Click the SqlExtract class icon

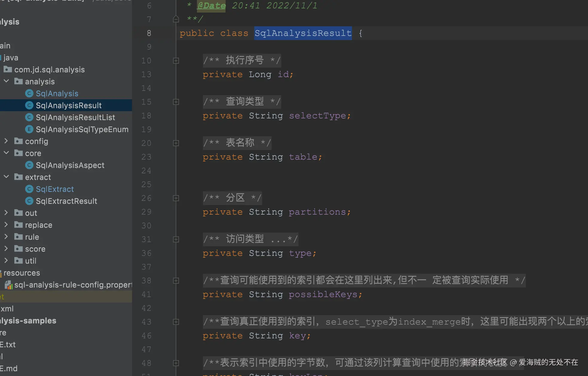tap(29, 189)
